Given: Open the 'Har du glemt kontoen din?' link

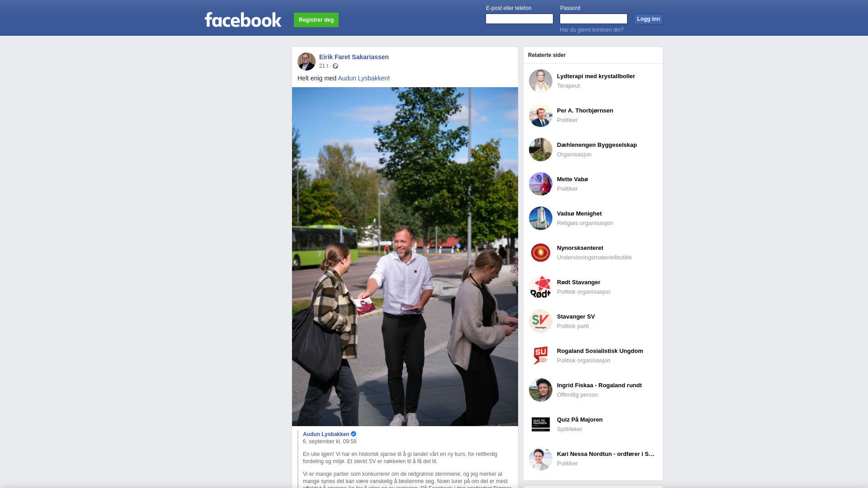Looking at the screenshot, I should click(591, 30).
